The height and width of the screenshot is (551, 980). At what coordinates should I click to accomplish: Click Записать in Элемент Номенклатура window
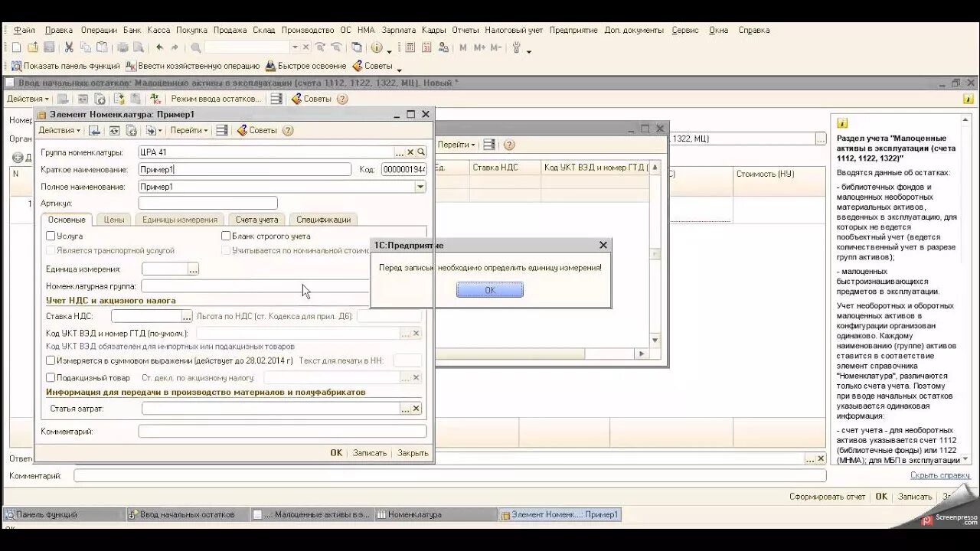pyautogui.click(x=370, y=453)
